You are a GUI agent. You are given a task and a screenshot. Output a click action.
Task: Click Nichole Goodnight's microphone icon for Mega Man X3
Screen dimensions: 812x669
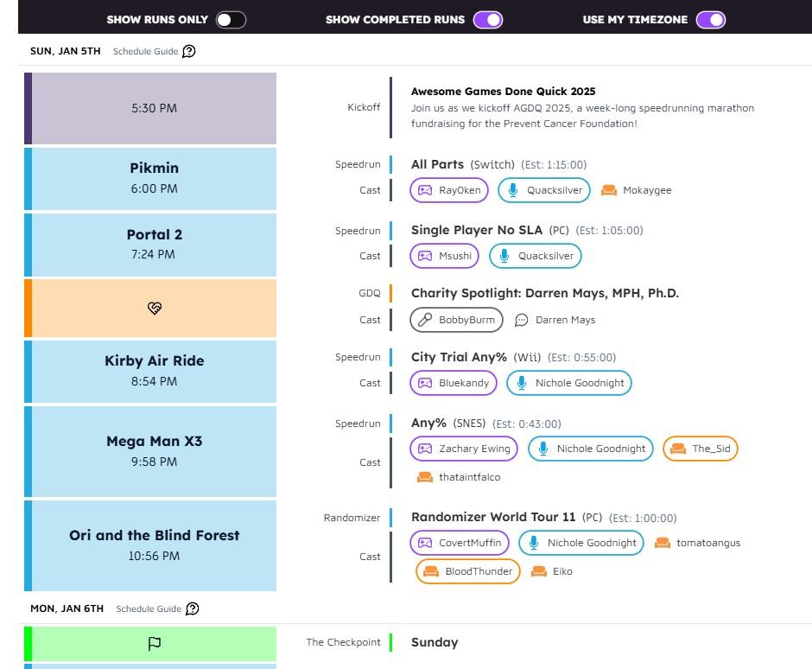[542, 449]
